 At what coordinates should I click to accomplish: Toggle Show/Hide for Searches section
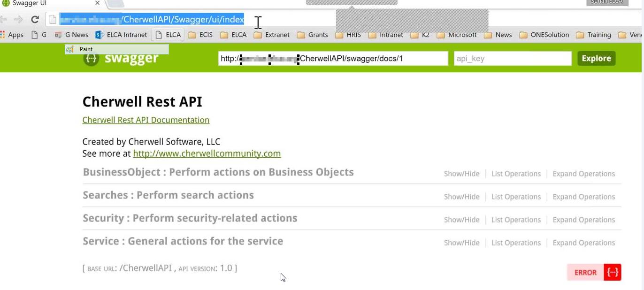click(461, 197)
